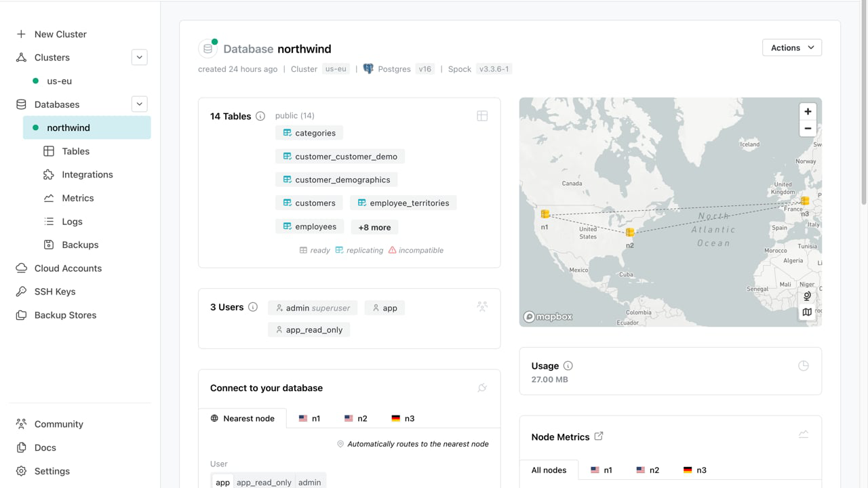Image resolution: width=868 pixels, height=488 pixels.
Task: Select the app_read_only user option
Action: pyautogui.click(x=264, y=482)
